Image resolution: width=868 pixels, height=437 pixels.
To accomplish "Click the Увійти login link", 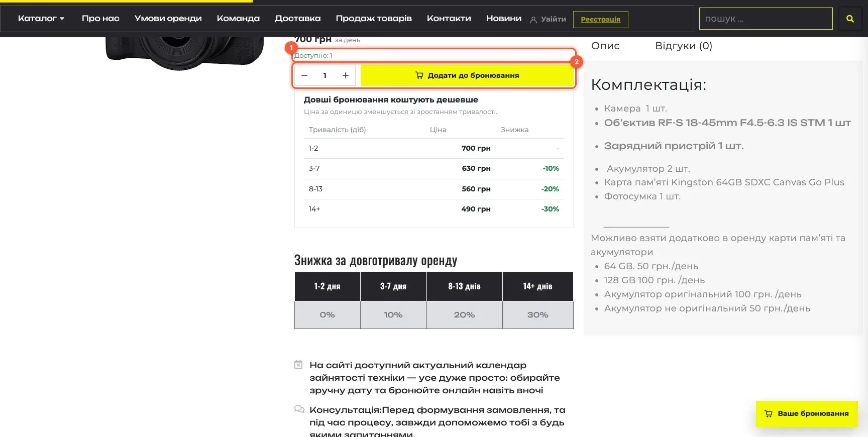I will coord(554,20).
